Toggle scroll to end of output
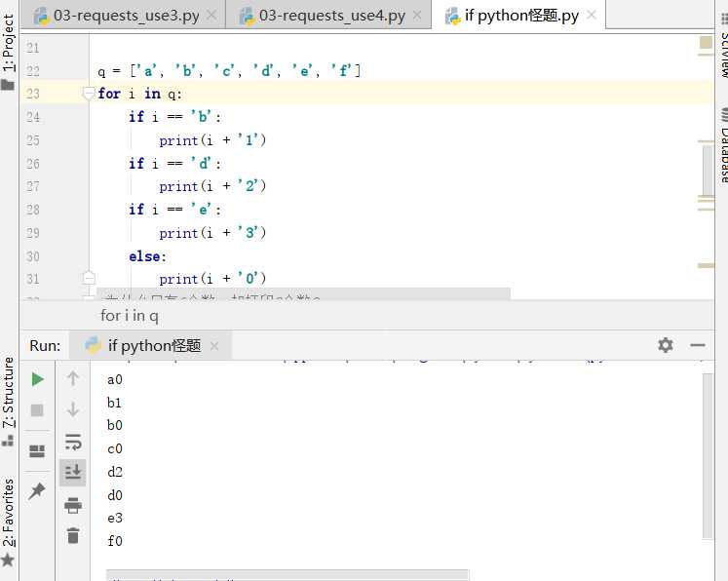 point(73,473)
